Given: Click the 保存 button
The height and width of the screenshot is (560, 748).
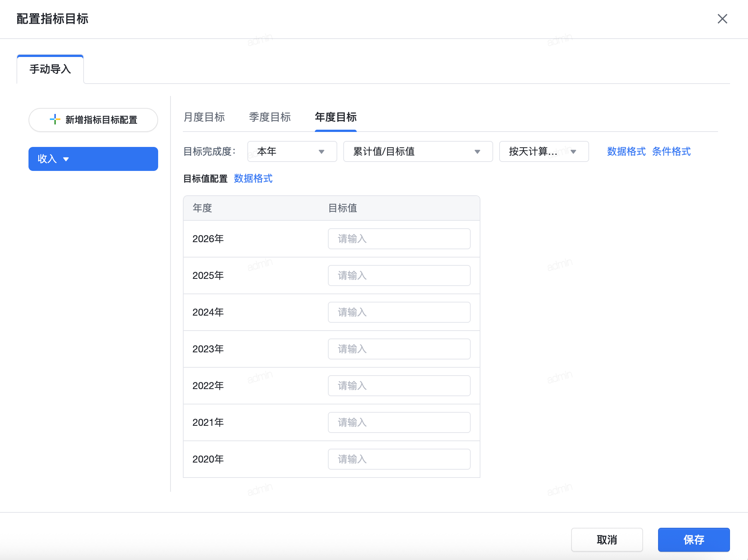Looking at the screenshot, I should point(694,540).
